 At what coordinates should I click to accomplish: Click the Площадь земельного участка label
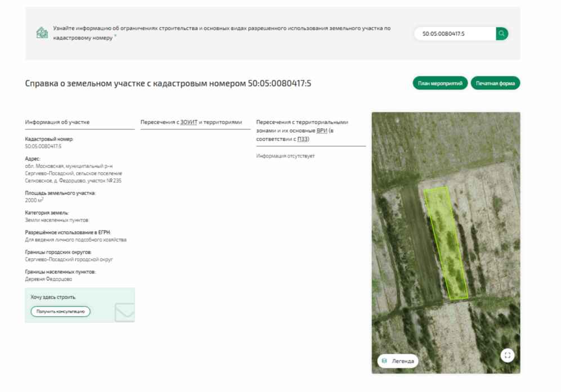pos(60,193)
